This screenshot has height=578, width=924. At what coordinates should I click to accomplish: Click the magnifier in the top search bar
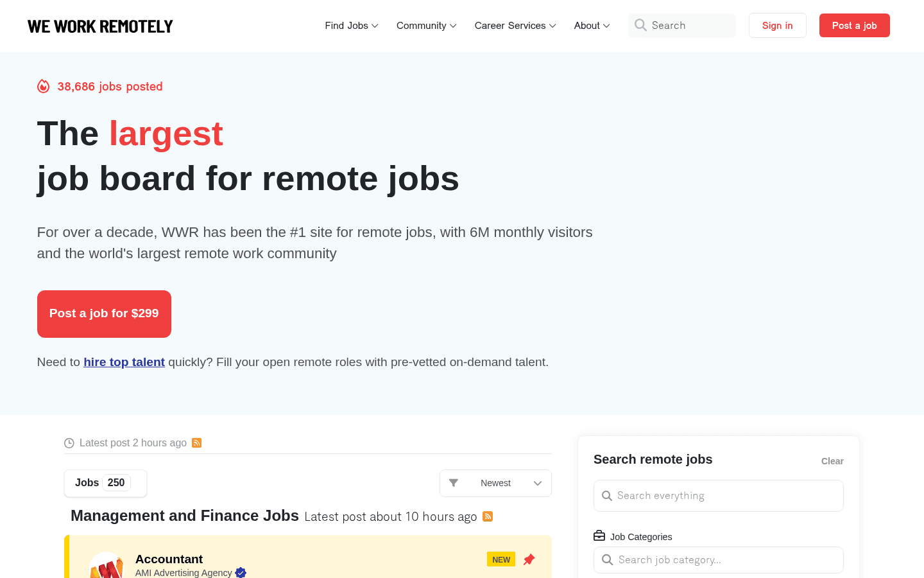(x=640, y=25)
